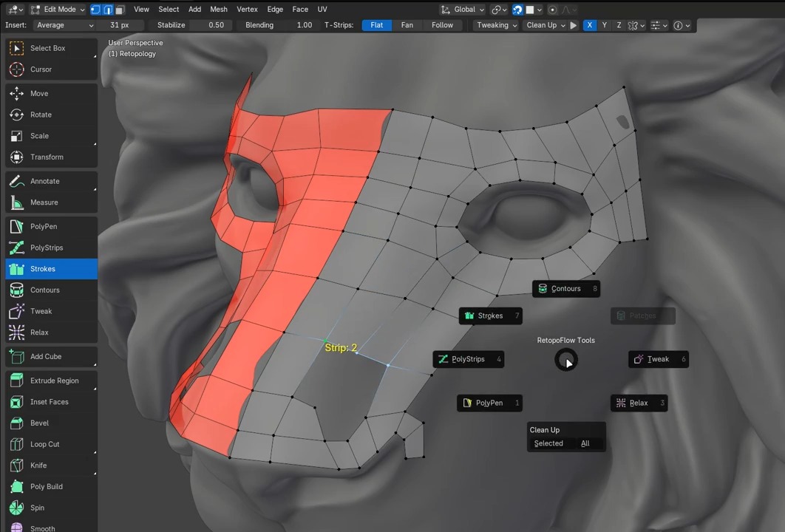Open the View menu

(x=141, y=10)
